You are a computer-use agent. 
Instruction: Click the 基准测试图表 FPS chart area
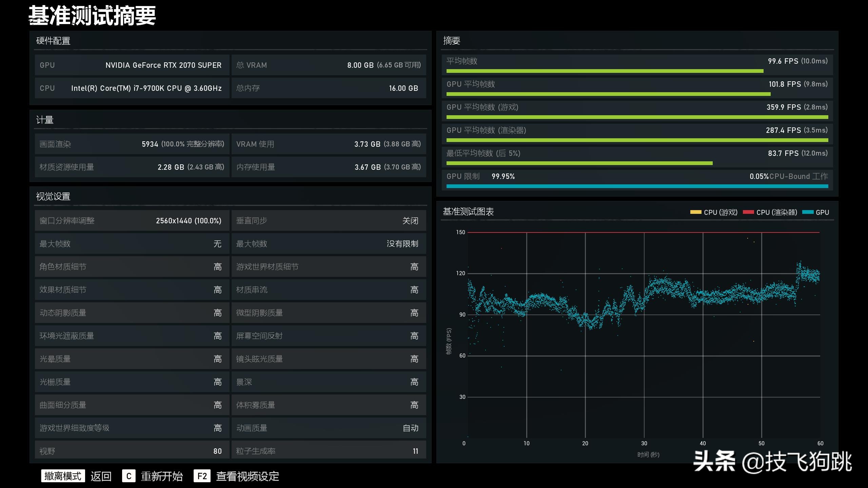(x=644, y=335)
